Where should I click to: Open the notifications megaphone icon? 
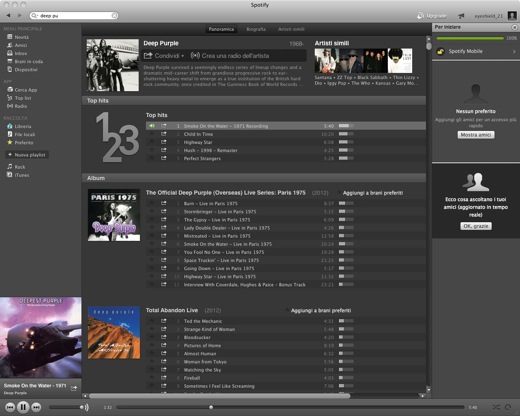(461, 16)
